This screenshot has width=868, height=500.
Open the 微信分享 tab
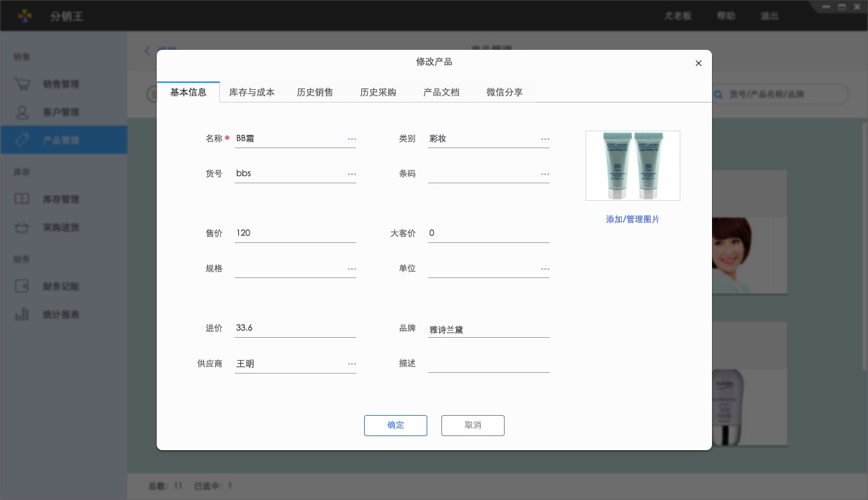point(505,92)
